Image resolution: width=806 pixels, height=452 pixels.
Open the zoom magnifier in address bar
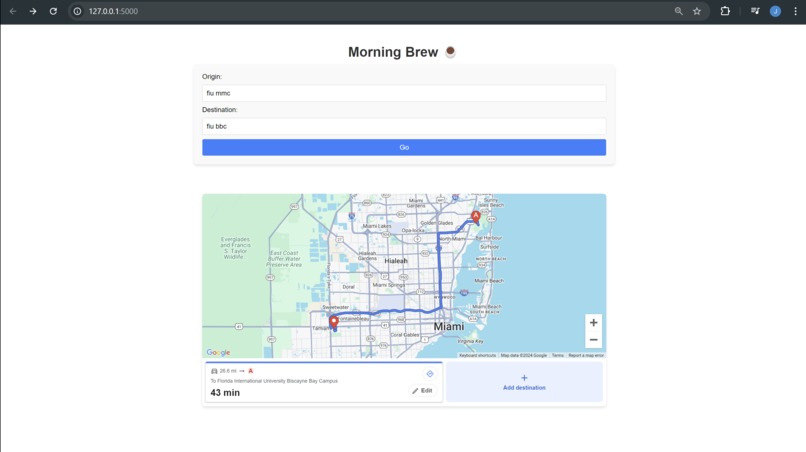pos(679,11)
